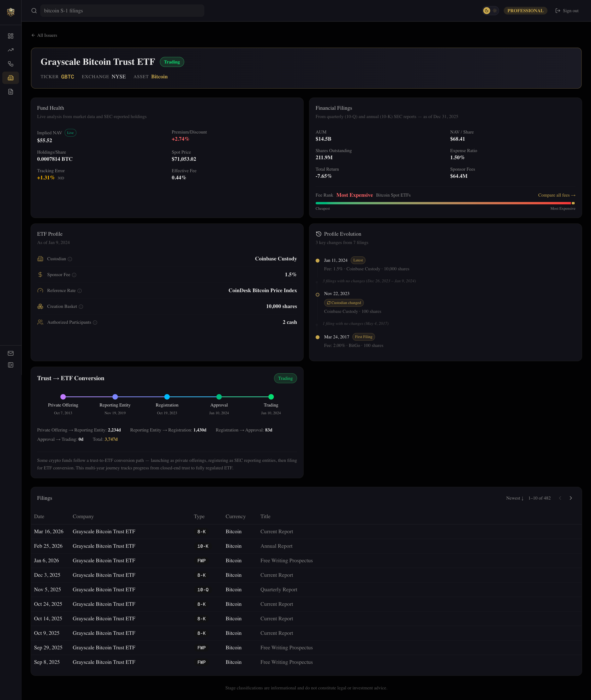Show info tooltip for Sponsor Fee
This screenshot has width=591, height=700.
[74, 275]
